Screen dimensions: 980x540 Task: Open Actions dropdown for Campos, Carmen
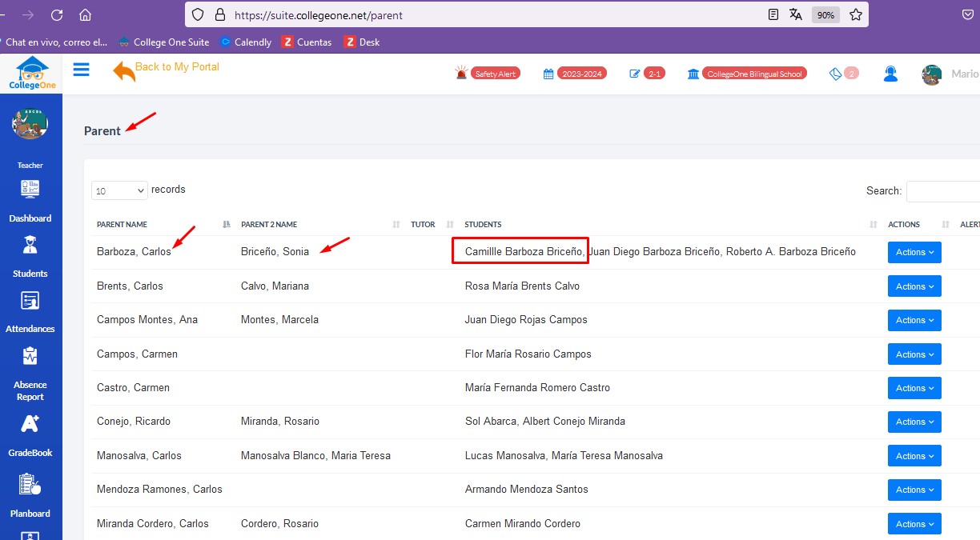(914, 354)
